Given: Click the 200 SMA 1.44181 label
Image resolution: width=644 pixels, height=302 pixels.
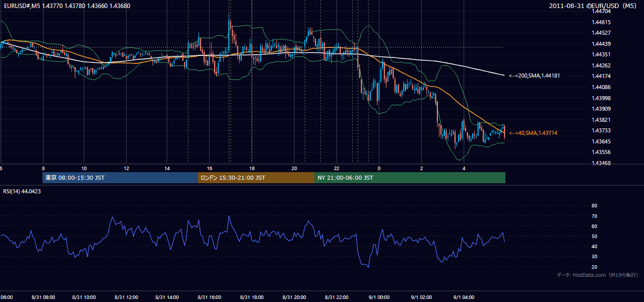Looking at the screenshot, I should pos(534,75).
